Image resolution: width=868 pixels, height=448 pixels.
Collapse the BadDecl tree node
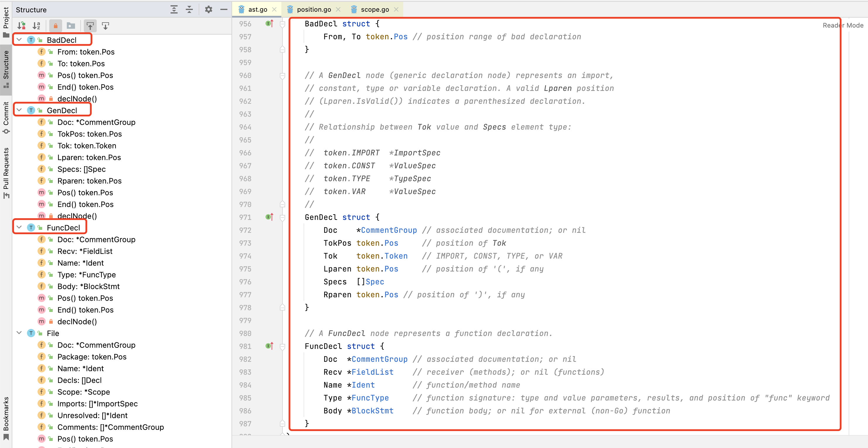click(19, 40)
